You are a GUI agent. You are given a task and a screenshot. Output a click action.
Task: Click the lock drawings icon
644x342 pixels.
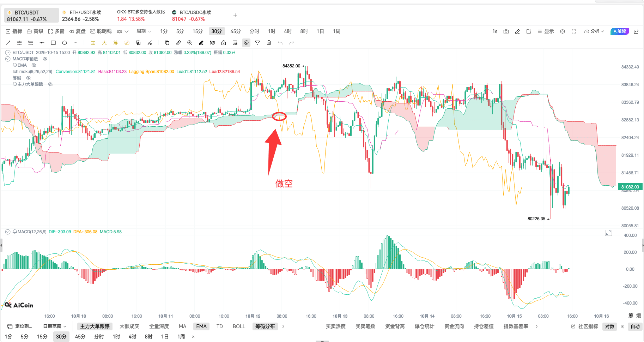(224, 43)
